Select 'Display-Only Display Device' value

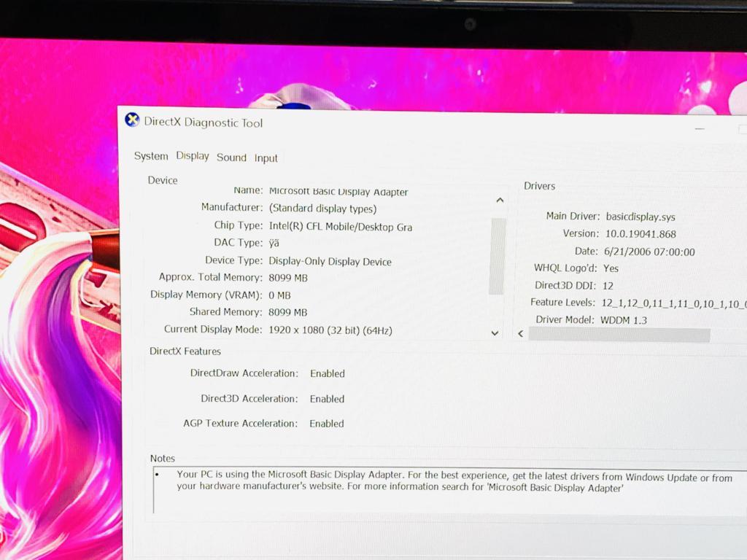pyautogui.click(x=330, y=261)
